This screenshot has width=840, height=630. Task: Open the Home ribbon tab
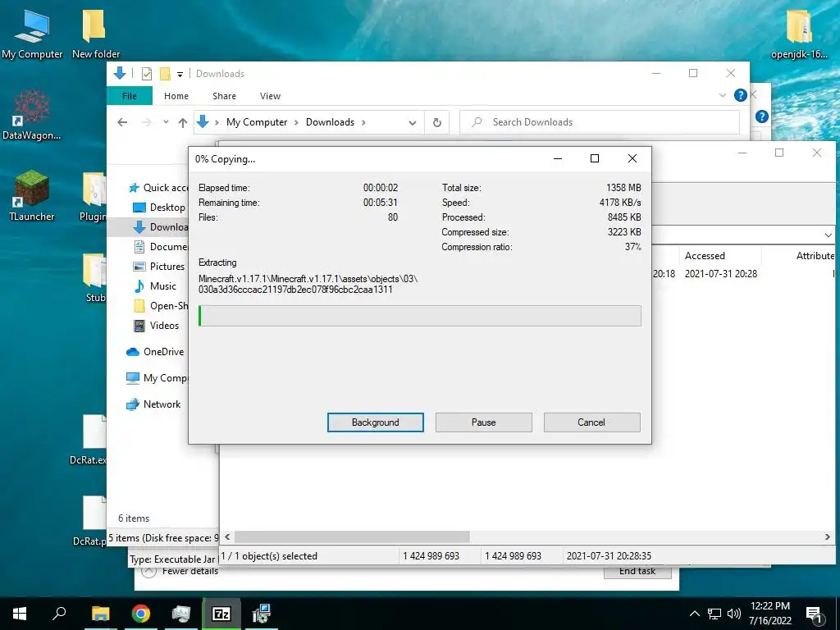[176, 96]
